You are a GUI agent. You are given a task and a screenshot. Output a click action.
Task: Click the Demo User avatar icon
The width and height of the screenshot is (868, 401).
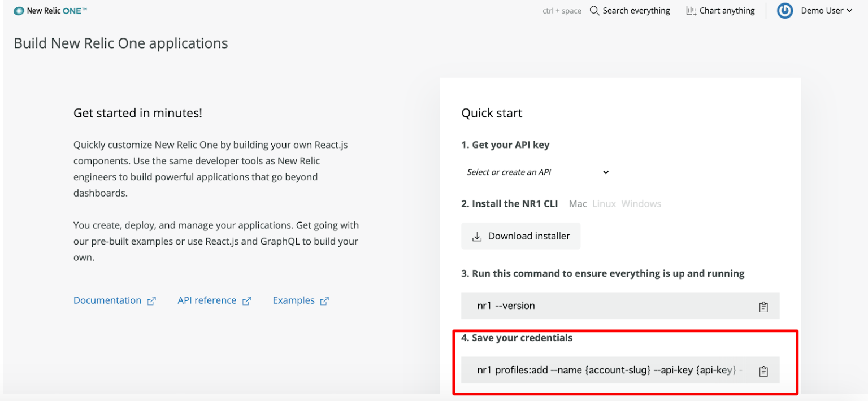pyautogui.click(x=785, y=11)
